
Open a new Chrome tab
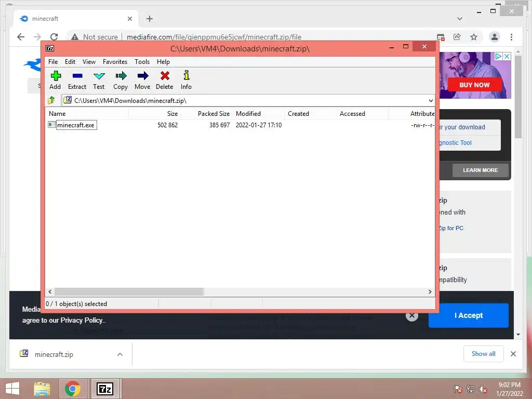pos(150,19)
